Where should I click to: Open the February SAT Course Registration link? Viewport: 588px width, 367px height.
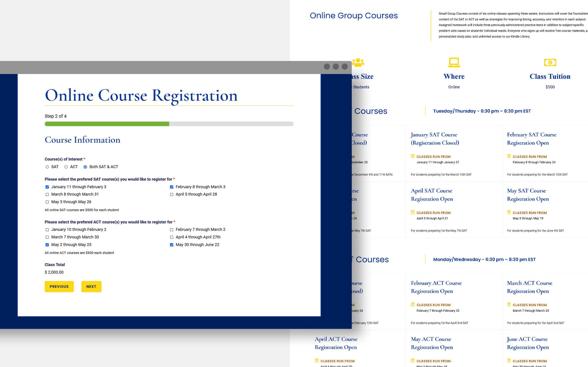click(x=532, y=139)
